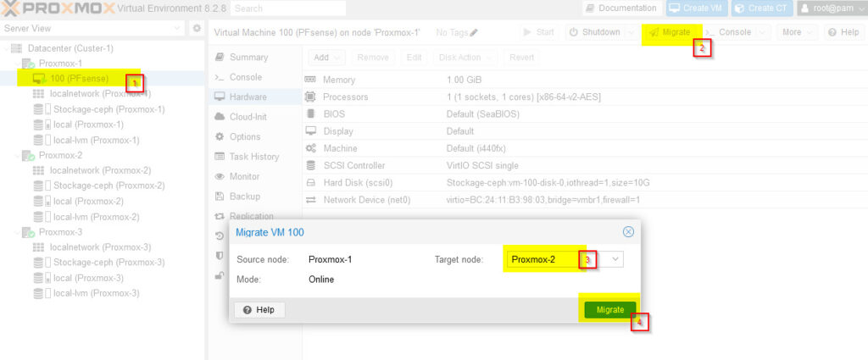
Task: Open the Options tab
Action: click(x=245, y=136)
